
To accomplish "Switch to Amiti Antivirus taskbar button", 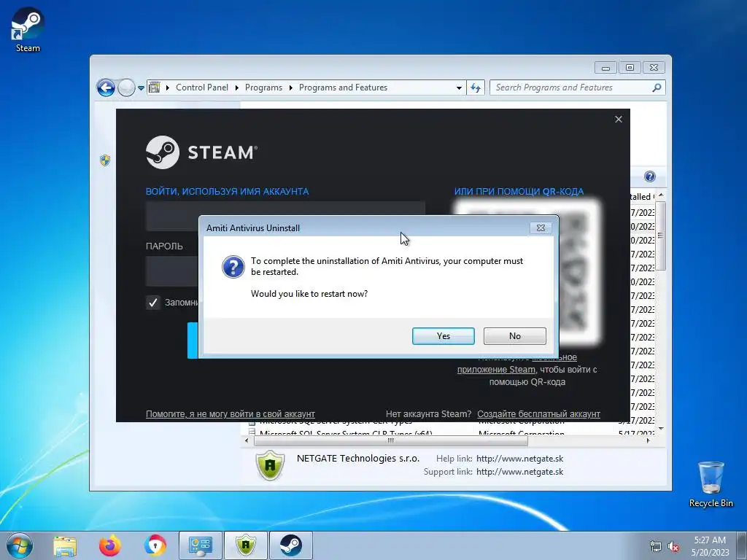I will click(246, 545).
